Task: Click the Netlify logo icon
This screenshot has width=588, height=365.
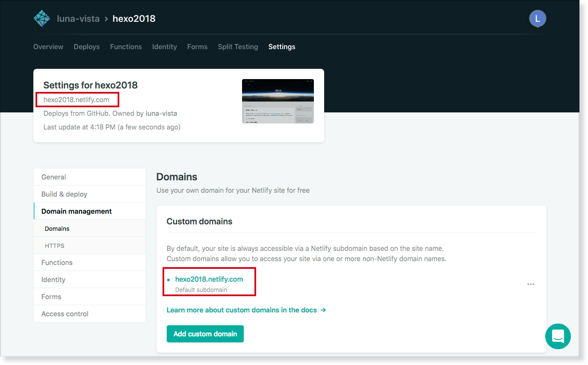Action: tap(42, 18)
